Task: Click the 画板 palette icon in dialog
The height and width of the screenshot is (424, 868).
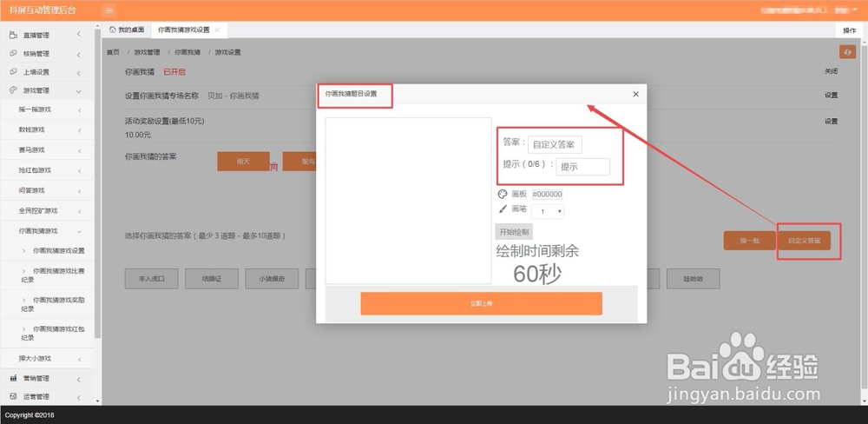Action: pos(502,194)
